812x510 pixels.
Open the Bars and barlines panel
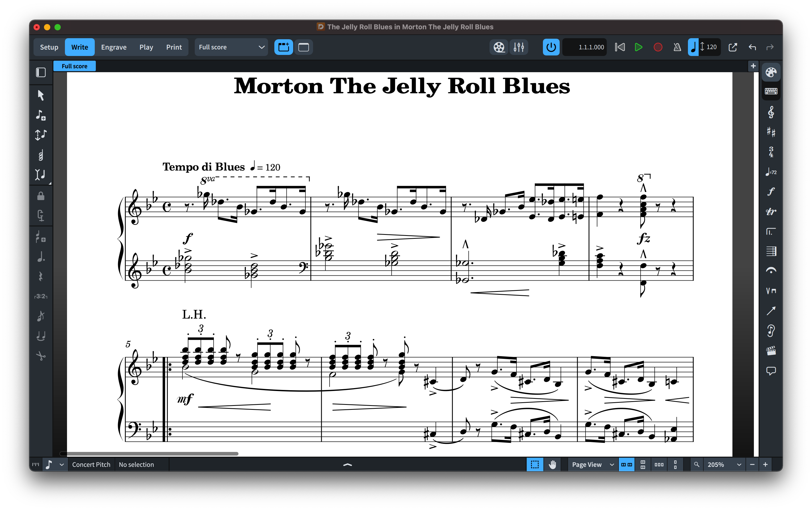pyautogui.click(x=771, y=251)
